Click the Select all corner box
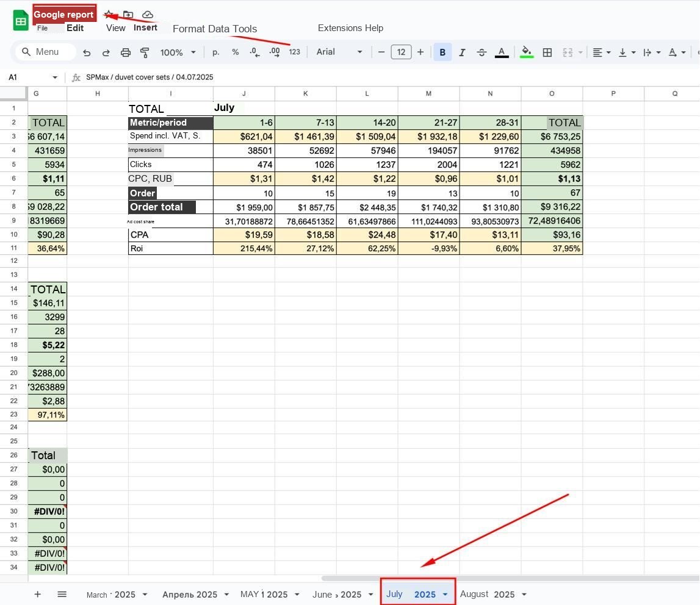Image resolution: width=700 pixels, height=605 pixels. pyautogui.click(x=13, y=93)
